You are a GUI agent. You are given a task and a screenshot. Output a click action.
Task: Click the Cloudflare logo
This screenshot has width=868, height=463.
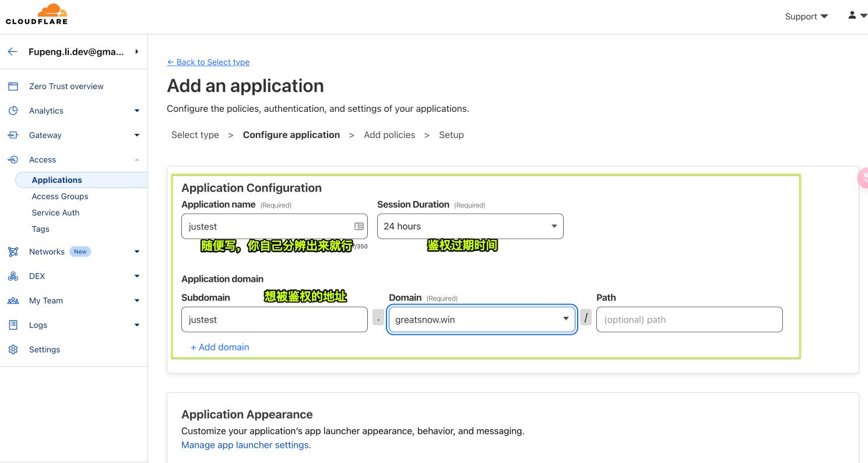click(x=37, y=14)
